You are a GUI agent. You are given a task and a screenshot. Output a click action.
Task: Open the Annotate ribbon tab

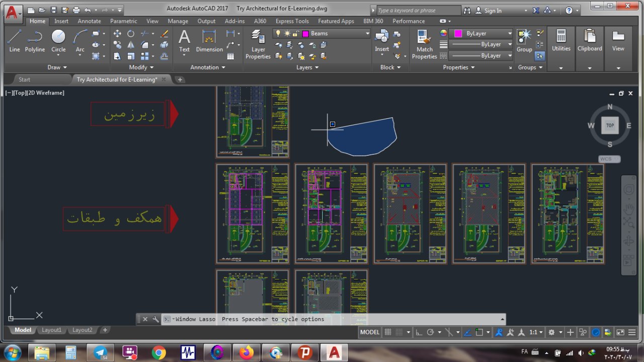coord(90,21)
